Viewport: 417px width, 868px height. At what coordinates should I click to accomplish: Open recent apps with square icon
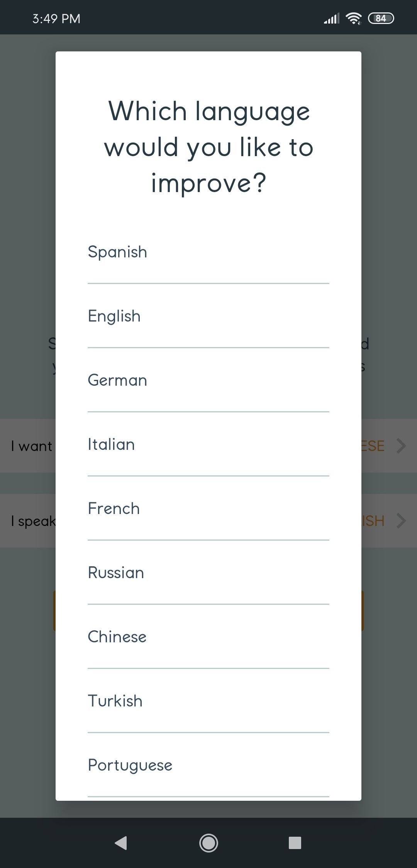[x=295, y=842]
